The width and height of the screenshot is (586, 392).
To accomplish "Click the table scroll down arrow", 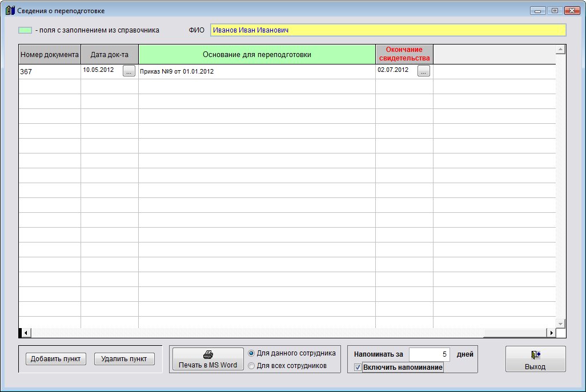I will click(560, 324).
